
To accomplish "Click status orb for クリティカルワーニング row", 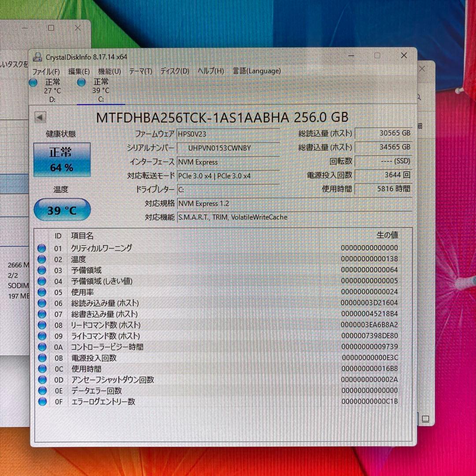I will [x=42, y=249].
